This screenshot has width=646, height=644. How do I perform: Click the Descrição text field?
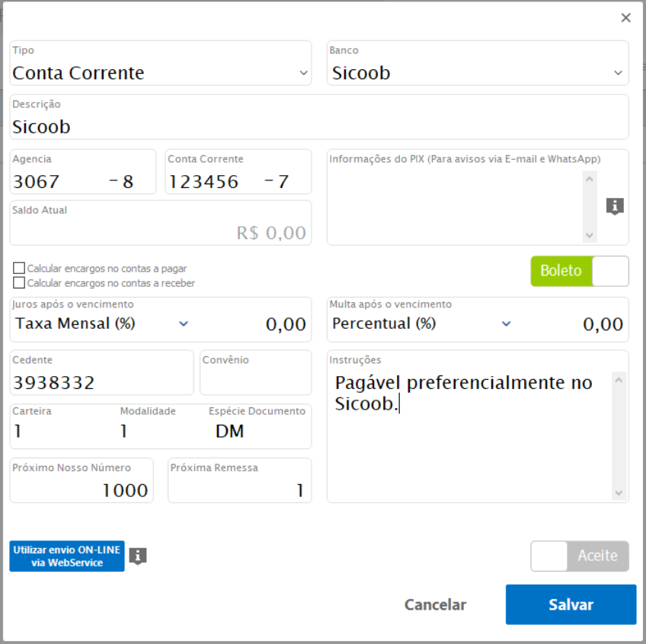click(319, 126)
